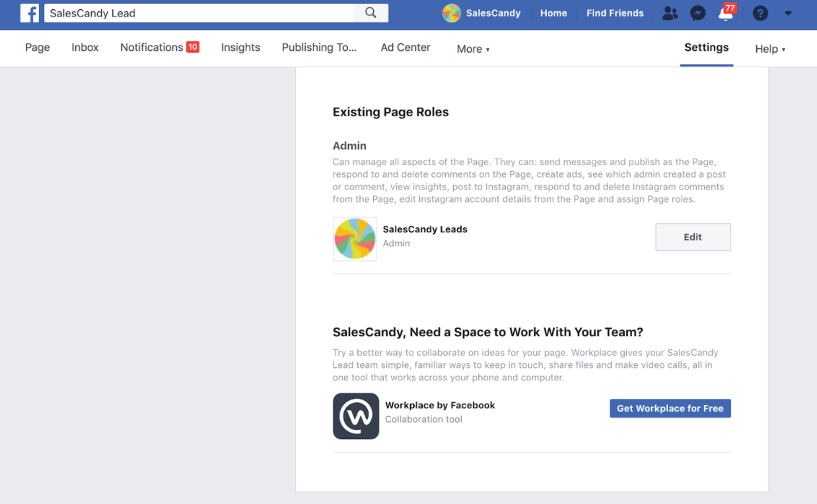Go to the Publishing Tools tab
Screen dimensions: 817x504
point(319,48)
